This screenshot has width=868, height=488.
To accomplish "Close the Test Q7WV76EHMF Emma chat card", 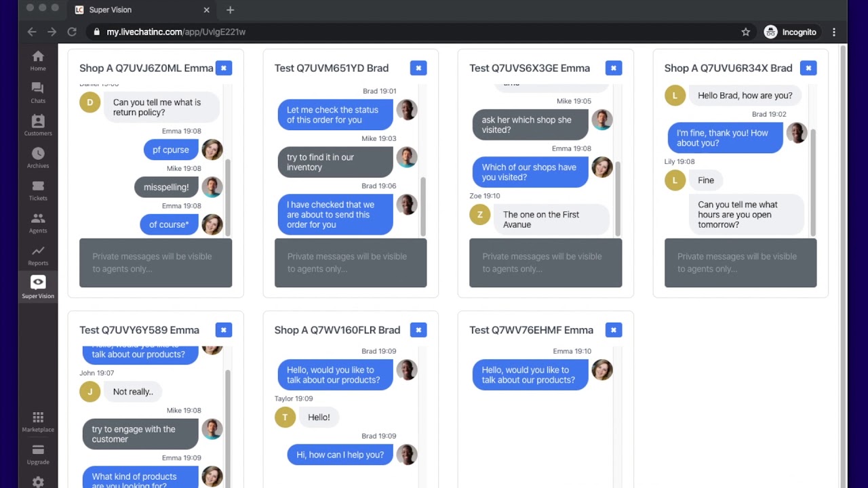I will tap(614, 330).
